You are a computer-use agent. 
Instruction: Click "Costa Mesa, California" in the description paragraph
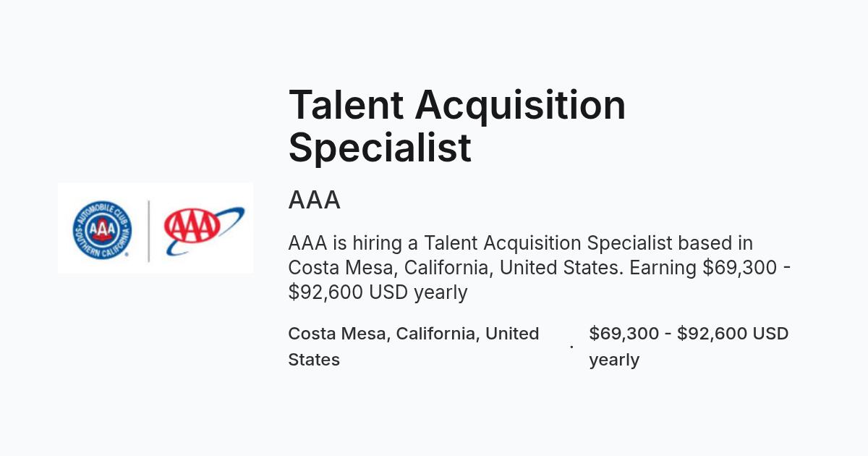391,268
